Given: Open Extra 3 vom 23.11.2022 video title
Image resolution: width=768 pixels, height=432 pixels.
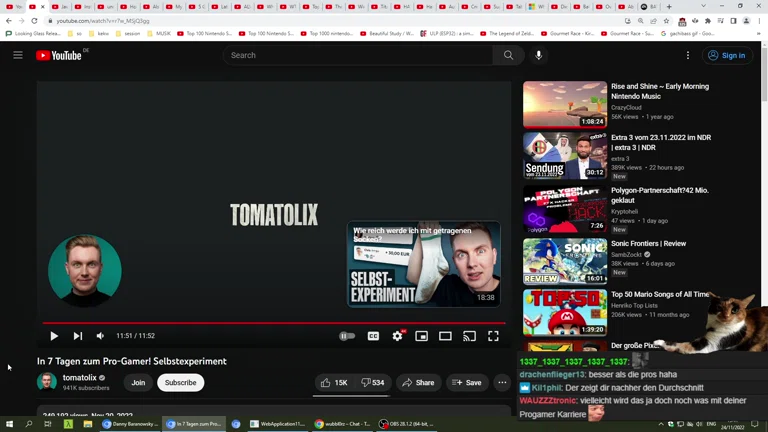Looking at the screenshot, I should (x=661, y=143).
